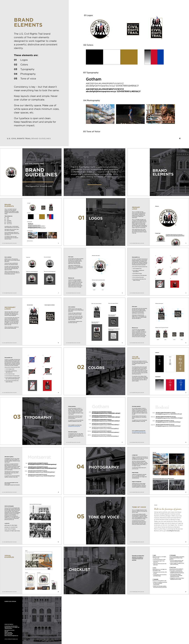Open the 03 Typography section divider page

pyautogui.click(x=31, y=421)
